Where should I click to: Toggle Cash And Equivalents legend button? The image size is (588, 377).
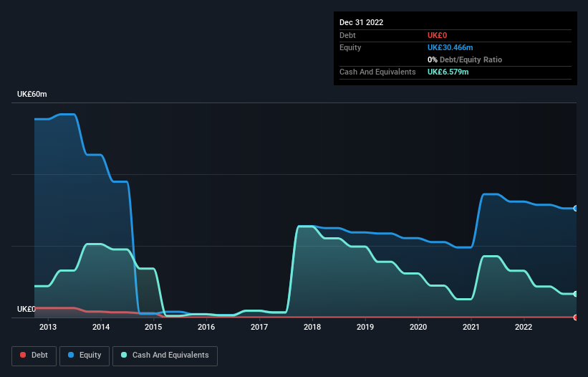click(x=165, y=355)
